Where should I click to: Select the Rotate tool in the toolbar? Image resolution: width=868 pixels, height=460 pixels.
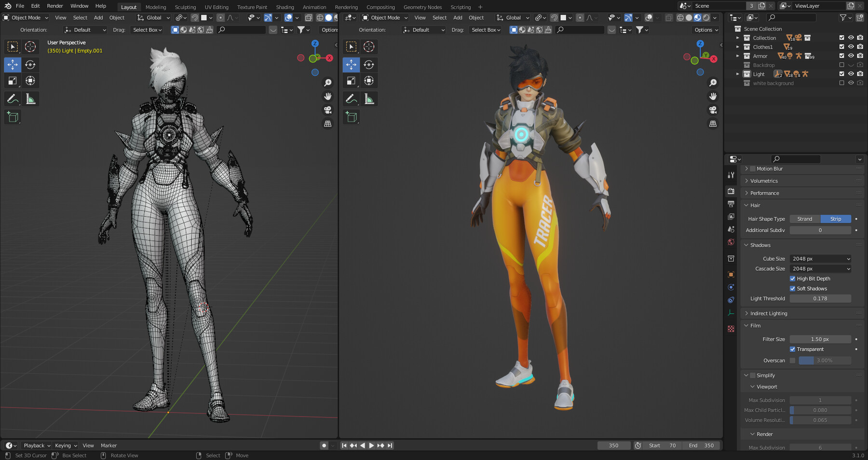(30, 64)
